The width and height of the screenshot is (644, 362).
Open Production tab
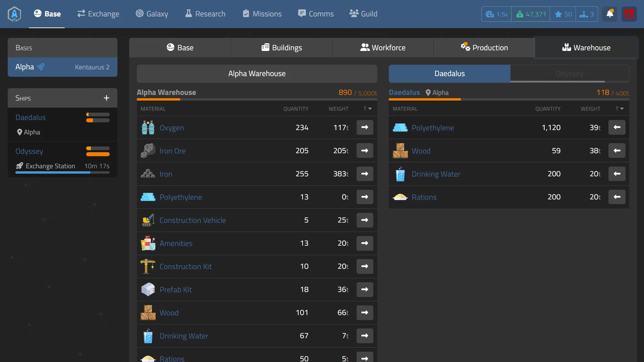[484, 48]
